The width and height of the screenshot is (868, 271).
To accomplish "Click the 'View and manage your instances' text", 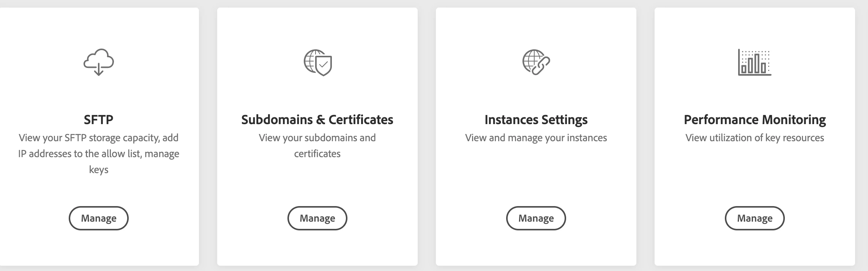I will click(536, 138).
